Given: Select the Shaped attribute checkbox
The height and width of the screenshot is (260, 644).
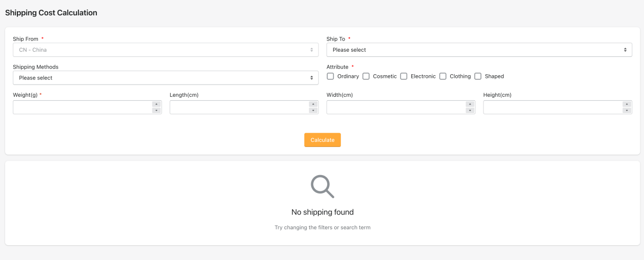Looking at the screenshot, I should [x=478, y=76].
